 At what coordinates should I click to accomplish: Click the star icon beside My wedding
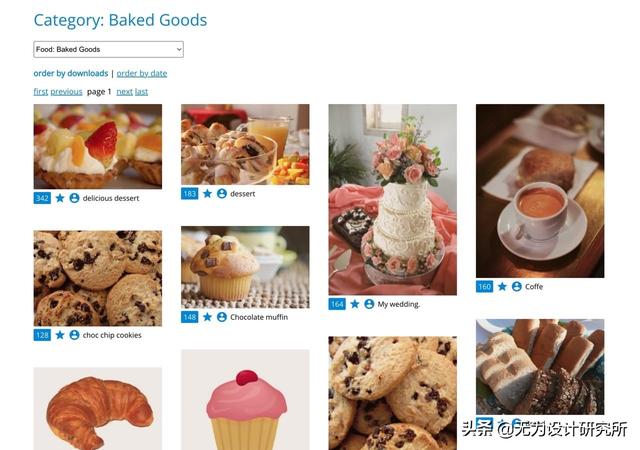tap(355, 304)
